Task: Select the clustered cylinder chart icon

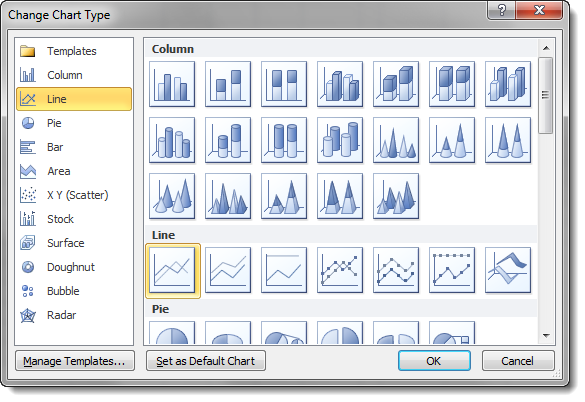Action: [172, 140]
